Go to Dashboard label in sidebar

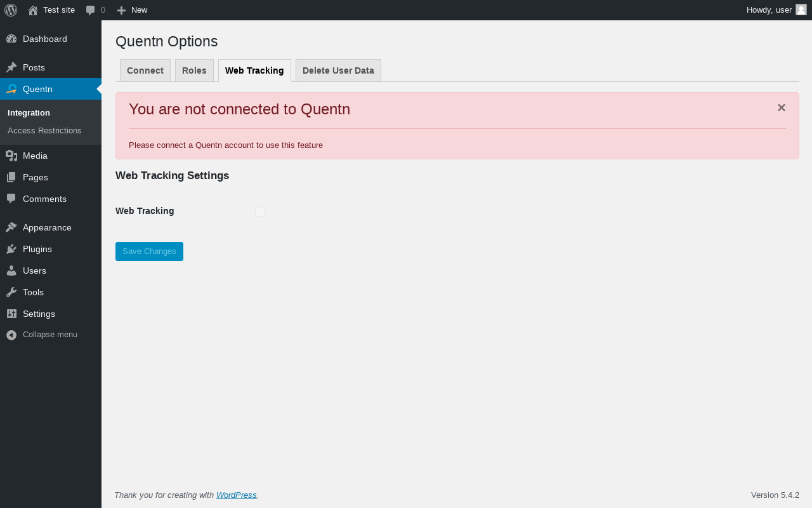click(x=45, y=39)
